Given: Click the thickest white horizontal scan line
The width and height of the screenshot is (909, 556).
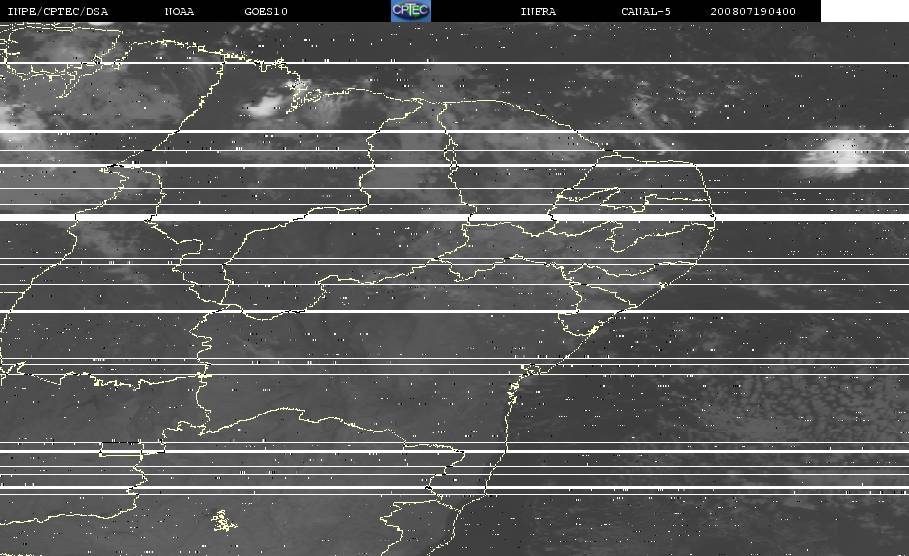Looking at the screenshot, I should coord(454,217).
